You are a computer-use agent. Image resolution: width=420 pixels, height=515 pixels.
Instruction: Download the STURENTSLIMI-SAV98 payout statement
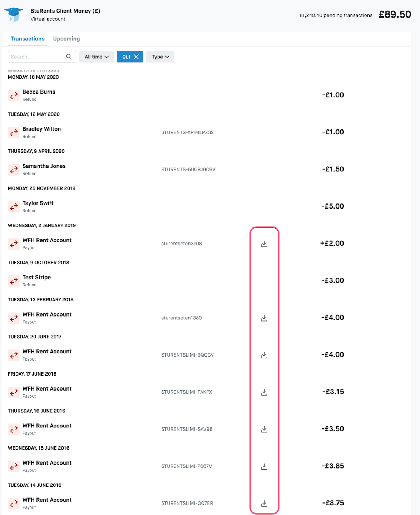pos(264,429)
